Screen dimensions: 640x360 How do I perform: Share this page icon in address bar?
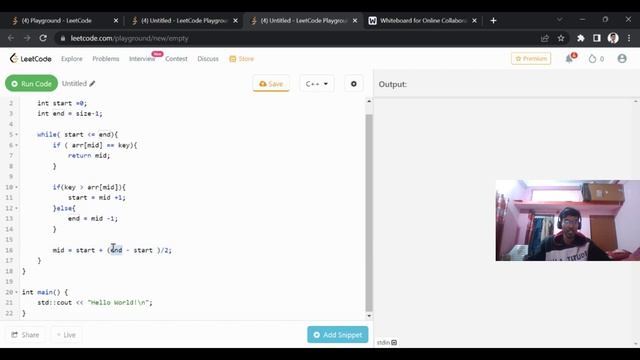tap(544, 38)
